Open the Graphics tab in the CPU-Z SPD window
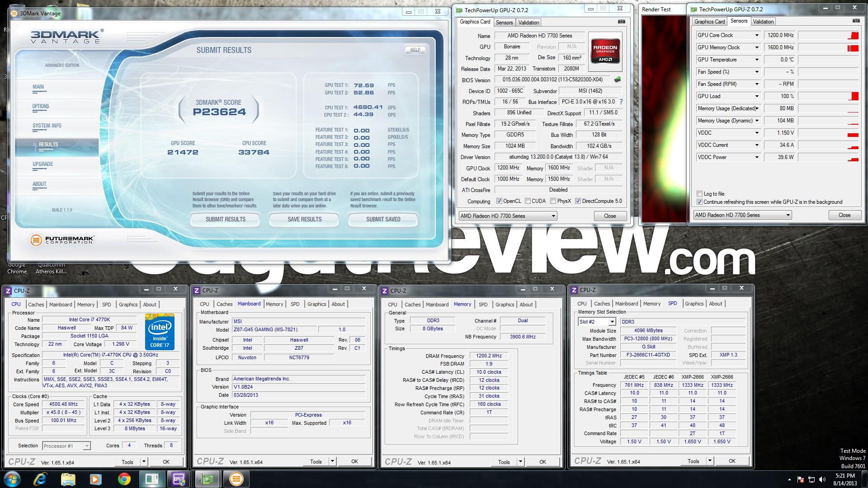This screenshot has width=868, height=488. click(694, 304)
